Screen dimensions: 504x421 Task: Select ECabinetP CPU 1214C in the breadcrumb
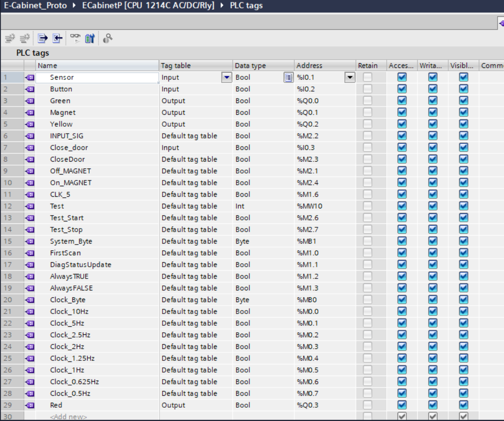click(148, 6)
